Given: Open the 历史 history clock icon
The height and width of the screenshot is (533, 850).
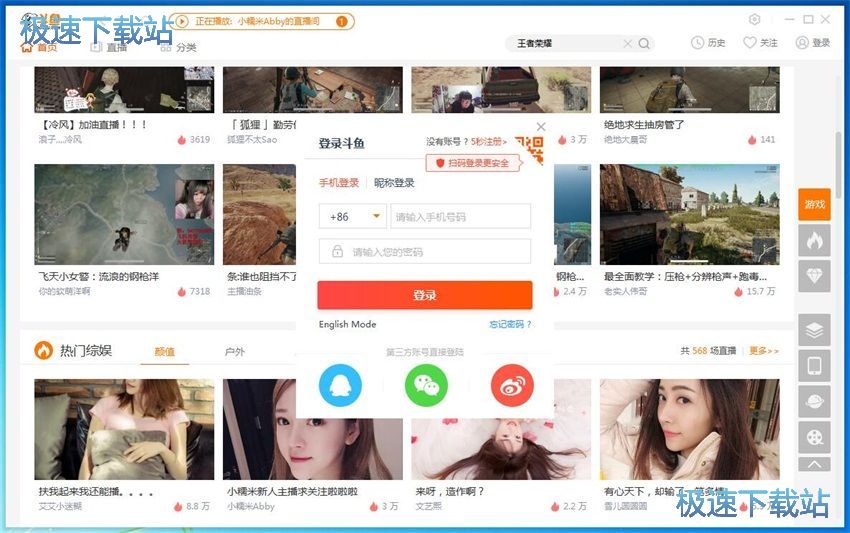Looking at the screenshot, I should tap(697, 43).
